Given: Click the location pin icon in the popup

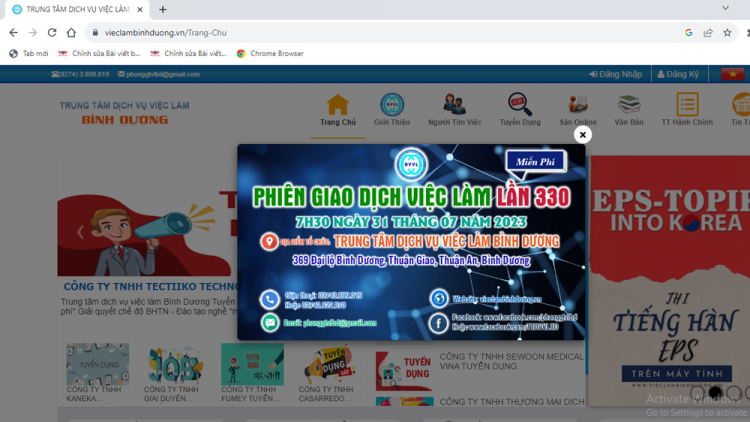Looking at the screenshot, I should [269, 241].
